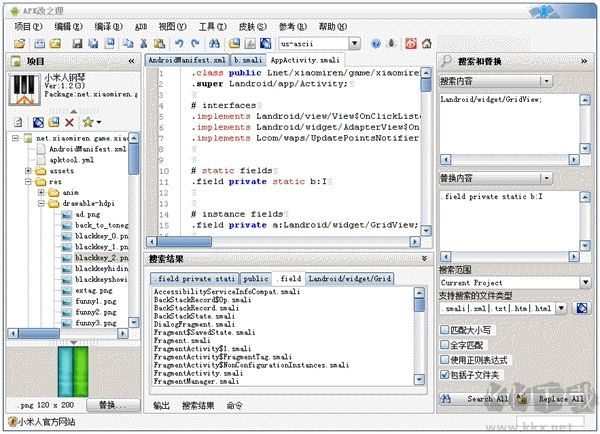Collapse the drawable-hdpi folder node

click(x=41, y=203)
